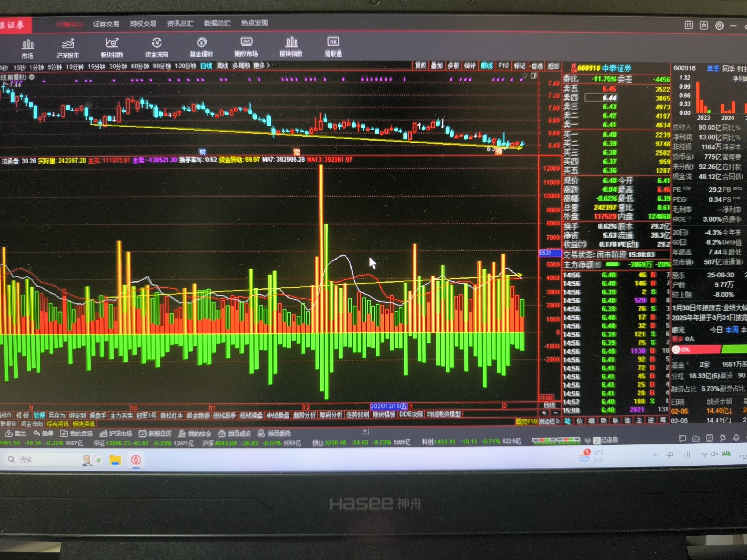Toggle 叠加 overlay comparison mode

click(436, 66)
